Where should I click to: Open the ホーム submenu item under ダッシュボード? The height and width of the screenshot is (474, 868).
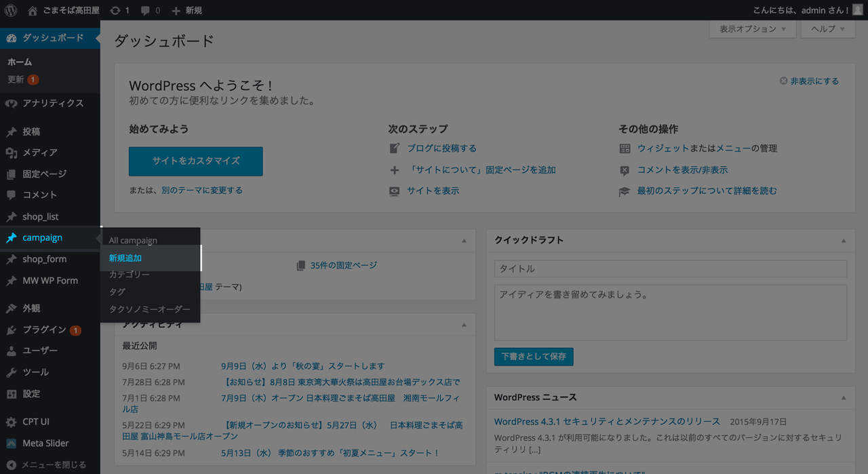[x=20, y=62]
